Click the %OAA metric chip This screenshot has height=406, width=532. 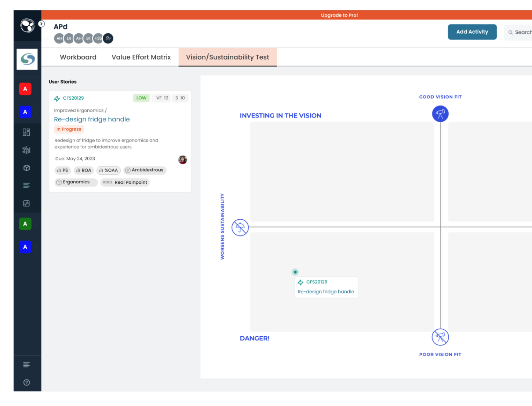pos(109,170)
